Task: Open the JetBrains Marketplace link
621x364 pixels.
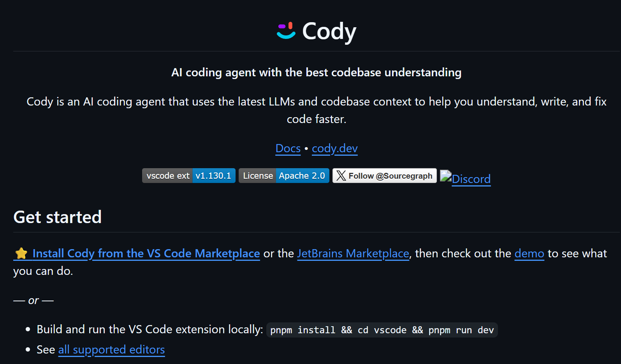Action: 353,253
